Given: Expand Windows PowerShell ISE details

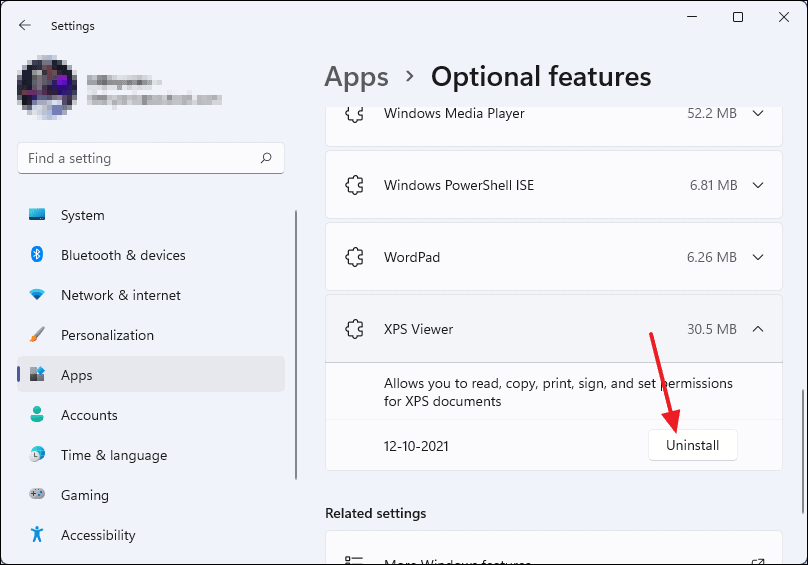Looking at the screenshot, I should pyautogui.click(x=758, y=185).
